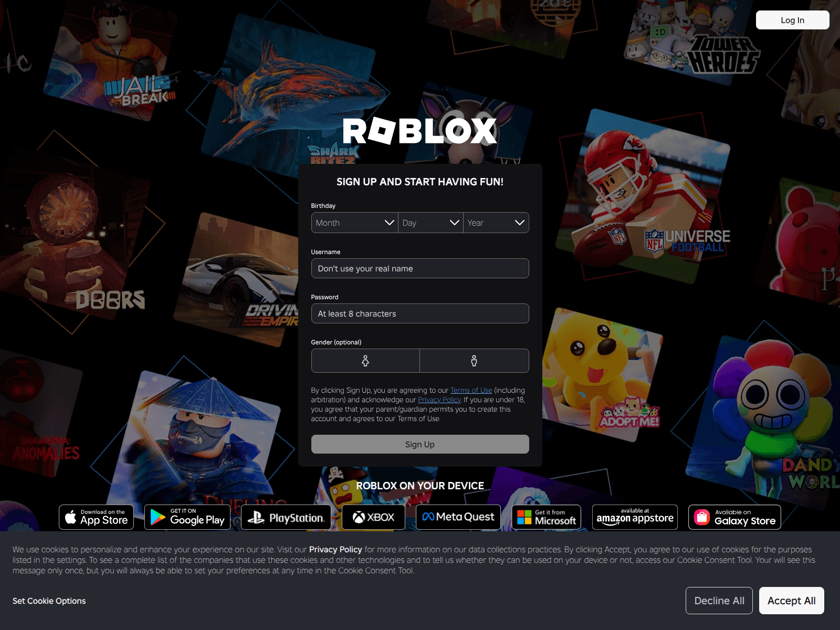Expand the Year birthday dropdown
Image resolution: width=840 pixels, height=630 pixels.
[x=496, y=223]
